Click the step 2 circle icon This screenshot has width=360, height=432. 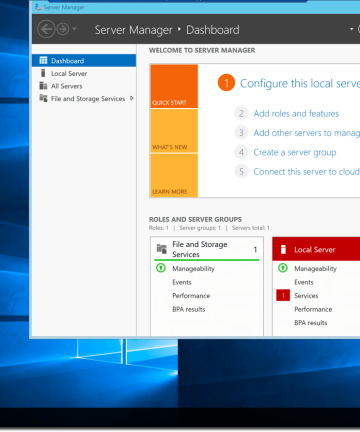click(241, 113)
